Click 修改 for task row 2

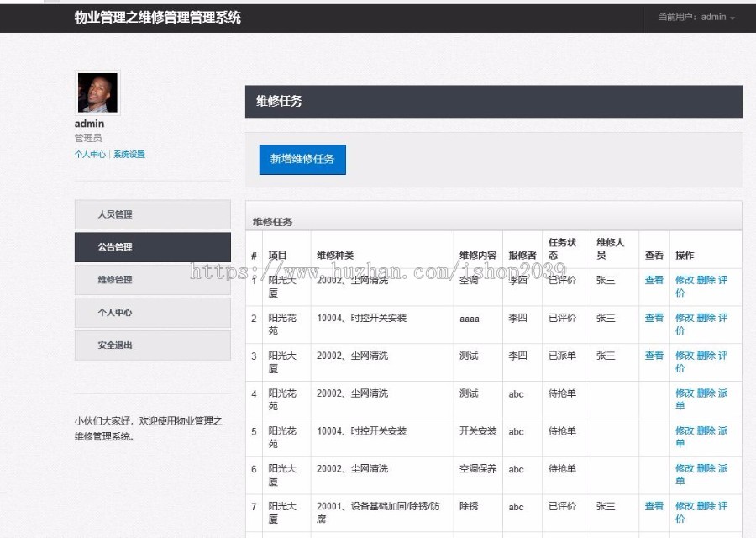[685, 318]
